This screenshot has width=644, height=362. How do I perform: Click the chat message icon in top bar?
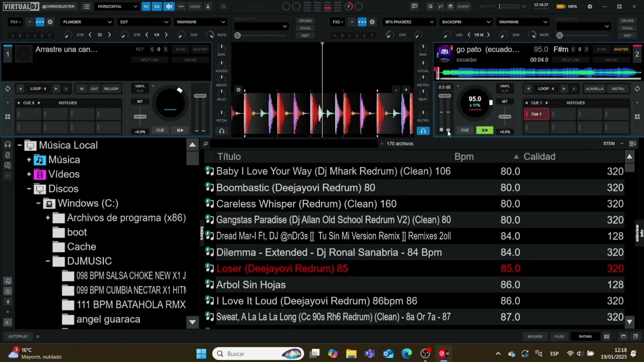[415, 7]
